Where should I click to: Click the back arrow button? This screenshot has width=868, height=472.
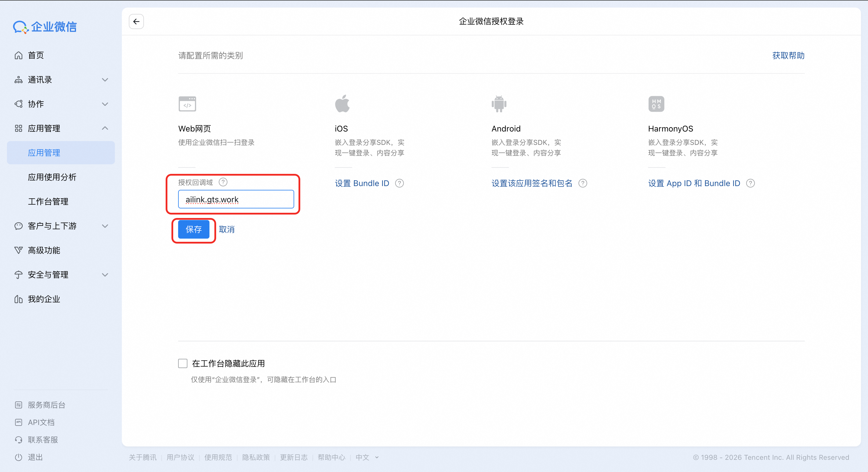click(136, 21)
